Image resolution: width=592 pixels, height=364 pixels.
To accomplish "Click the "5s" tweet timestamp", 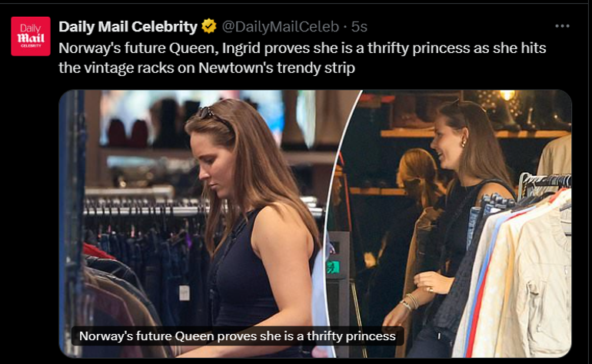I will click(359, 27).
